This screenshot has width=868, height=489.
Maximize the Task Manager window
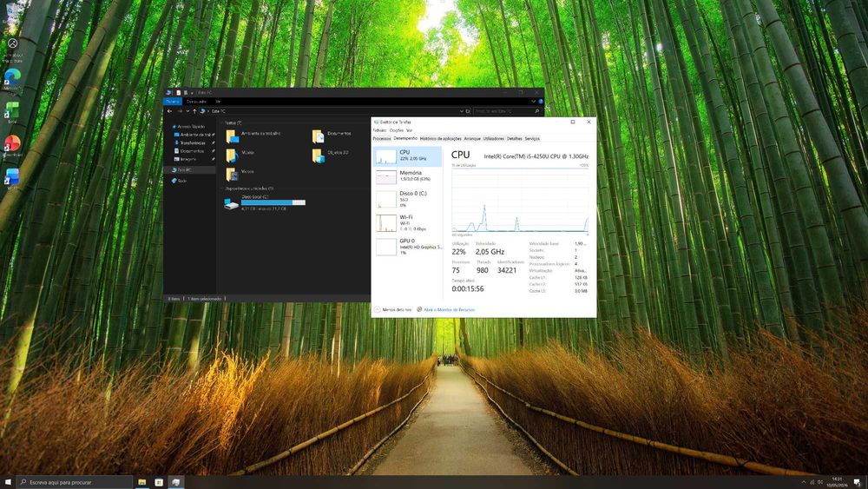pyautogui.click(x=573, y=122)
